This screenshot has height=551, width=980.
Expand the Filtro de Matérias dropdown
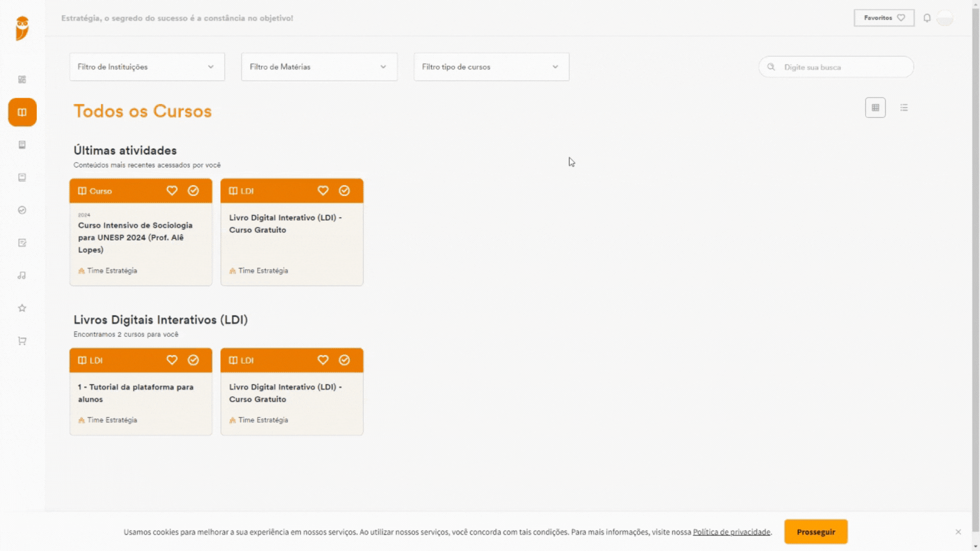click(x=319, y=67)
